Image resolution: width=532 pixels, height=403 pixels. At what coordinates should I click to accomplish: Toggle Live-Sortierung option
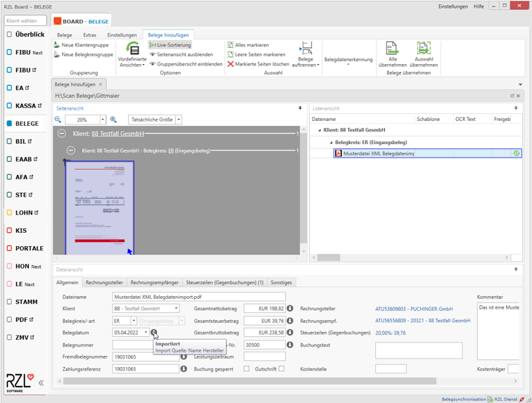coord(169,45)
